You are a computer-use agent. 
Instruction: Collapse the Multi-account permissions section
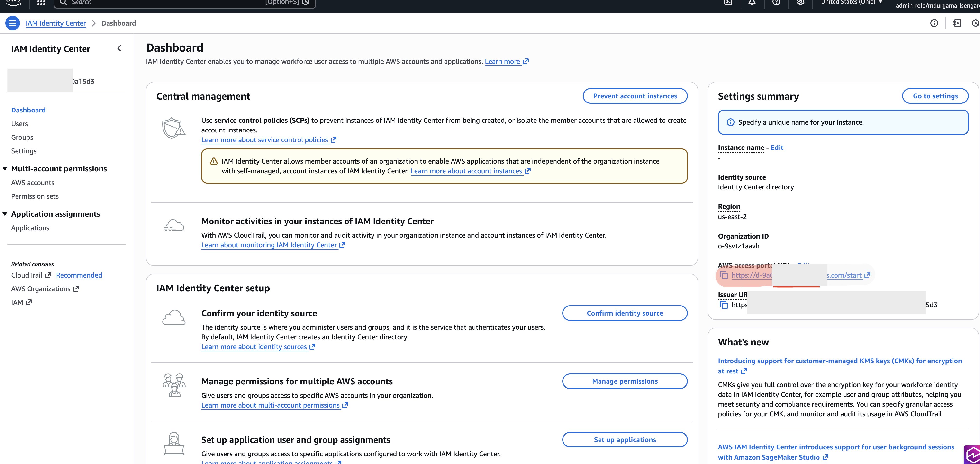[x=5, y=169]
